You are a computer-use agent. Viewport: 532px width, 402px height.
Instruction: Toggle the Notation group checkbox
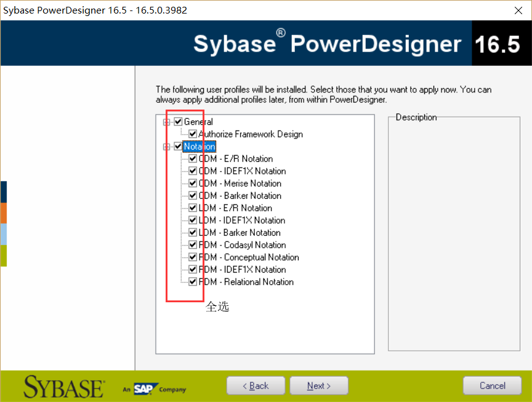[178, 147]
